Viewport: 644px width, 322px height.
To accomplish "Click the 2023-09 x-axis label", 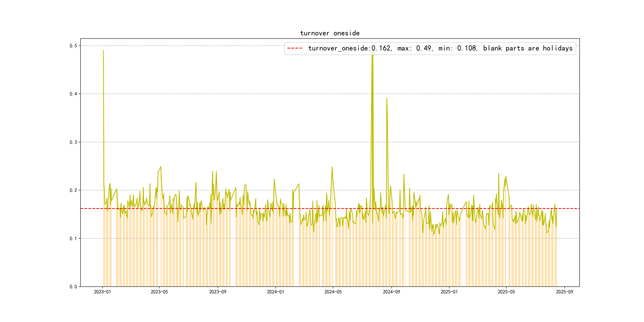I will [217, 292].
